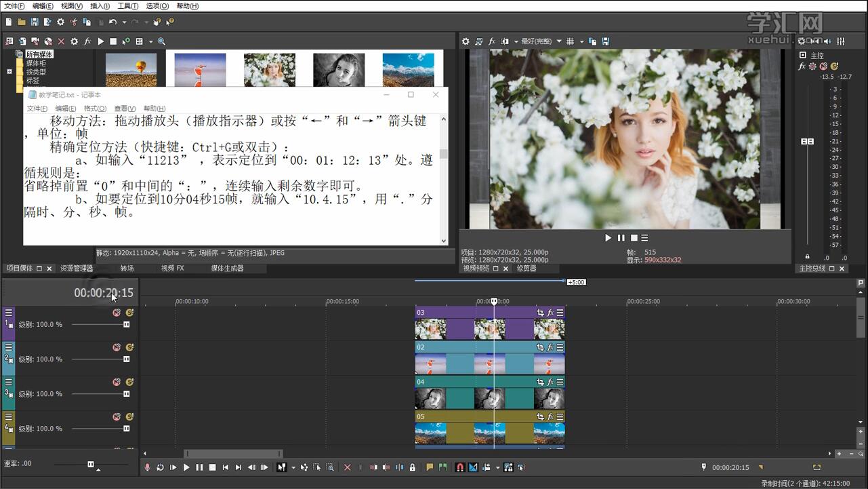Switch to the 转场 tab
Viewport: 868px width, 489px height.
tap(127, 269)
